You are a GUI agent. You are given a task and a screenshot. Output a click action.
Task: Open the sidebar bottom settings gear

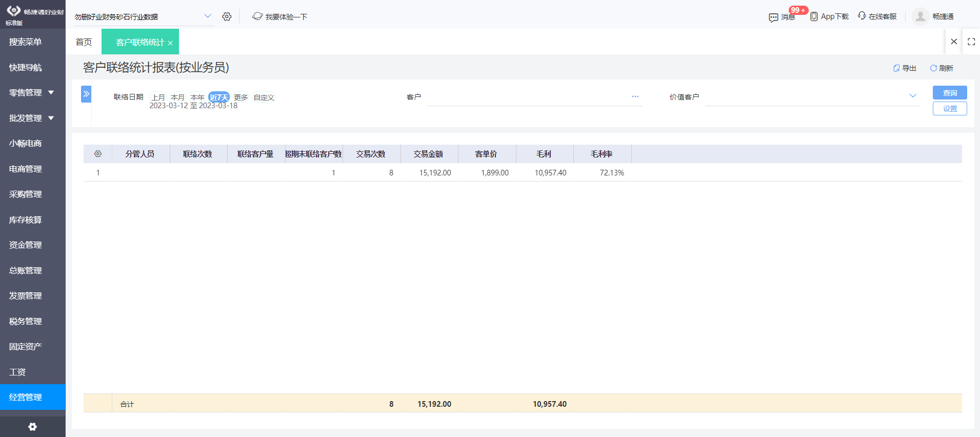pos(32,427)
